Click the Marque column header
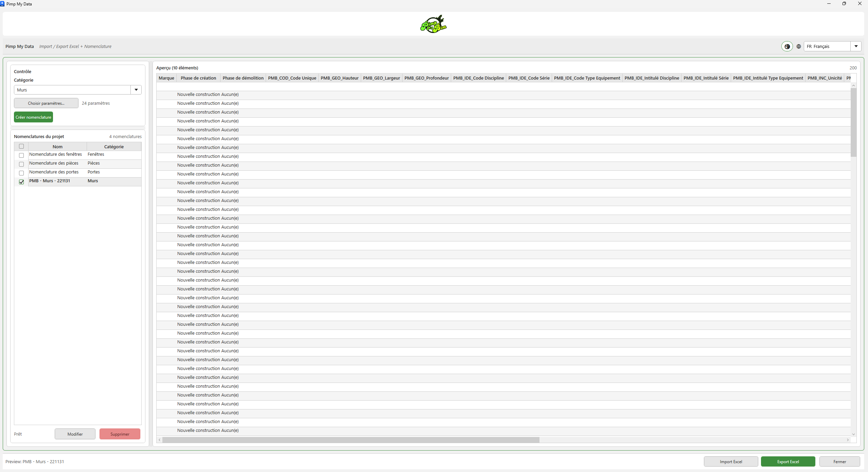This screenshot has height=472, width=868. click(x=166, y=78)
